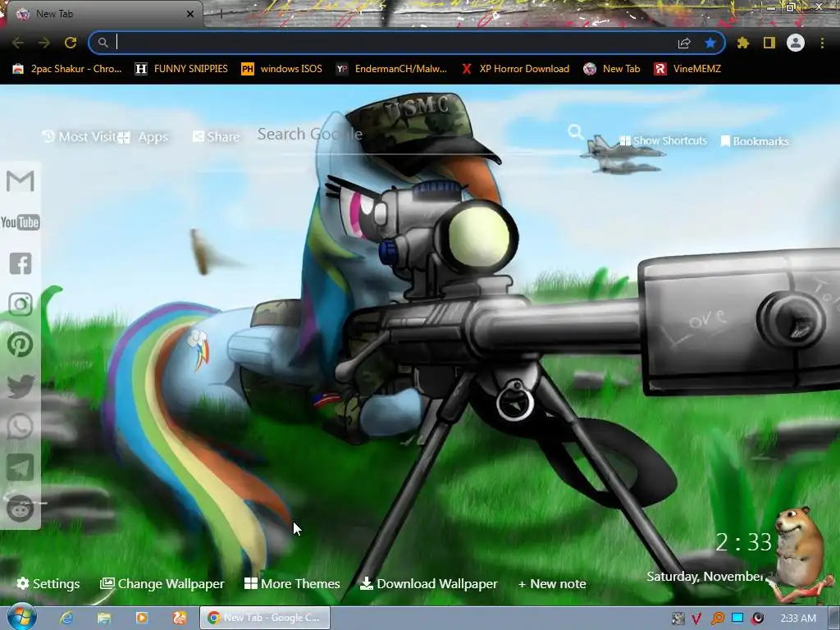840x630 pixels.
Task: Open a new tab with plus button
Action: (221, 14)
